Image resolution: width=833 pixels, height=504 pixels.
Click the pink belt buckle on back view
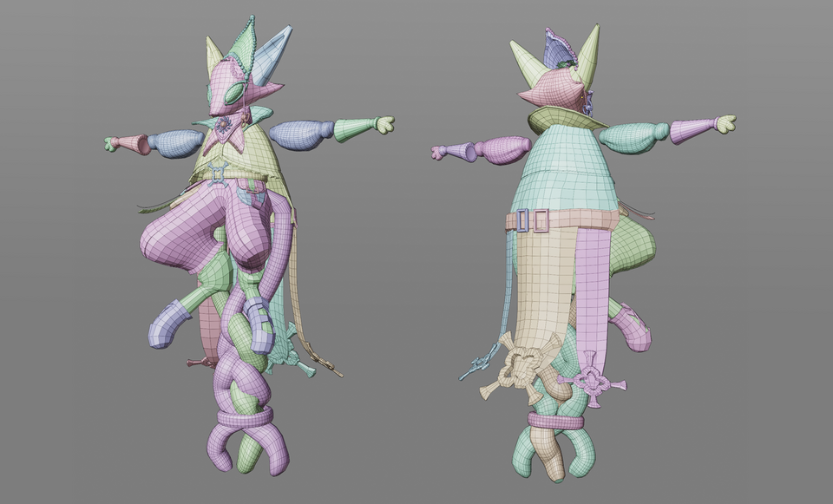coord(541,220)
